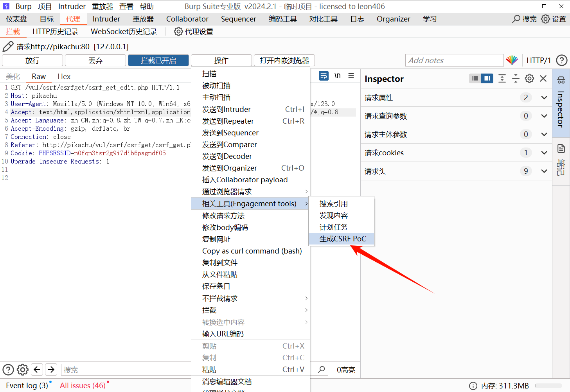Open the 帮助 menu in menu bar

pos(147,6)
